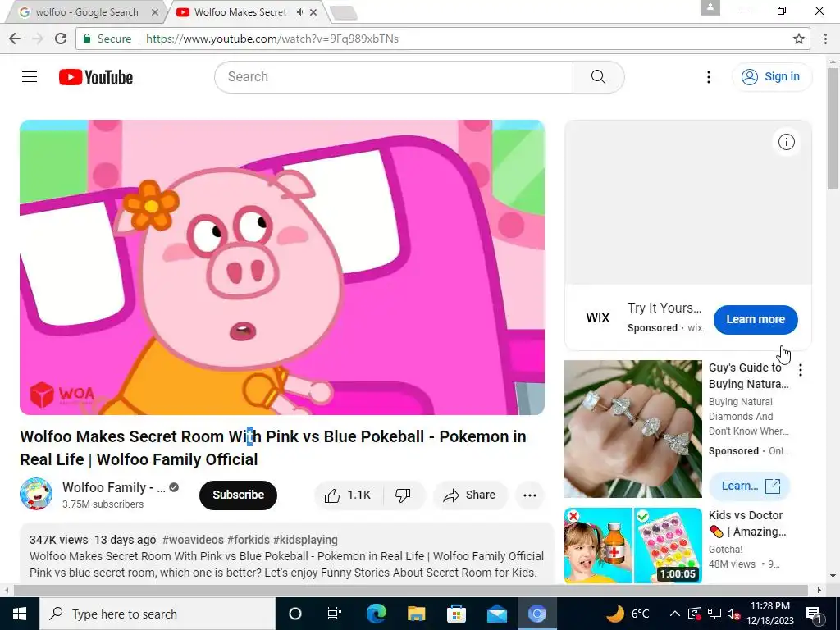Open Mail app from taskbar
The image size is (840, 630).
pyautogui.click(x=496, y=614)
